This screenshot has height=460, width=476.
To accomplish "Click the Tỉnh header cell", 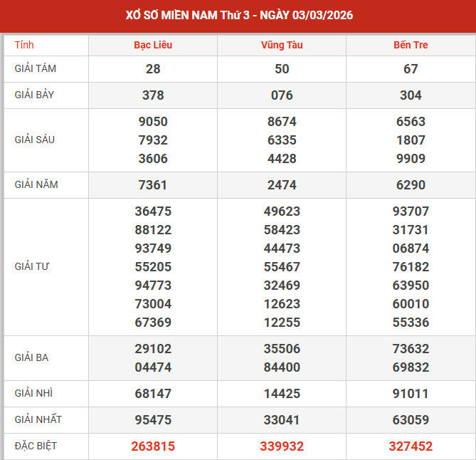I will pyautogui.click(x=24, y=45).
